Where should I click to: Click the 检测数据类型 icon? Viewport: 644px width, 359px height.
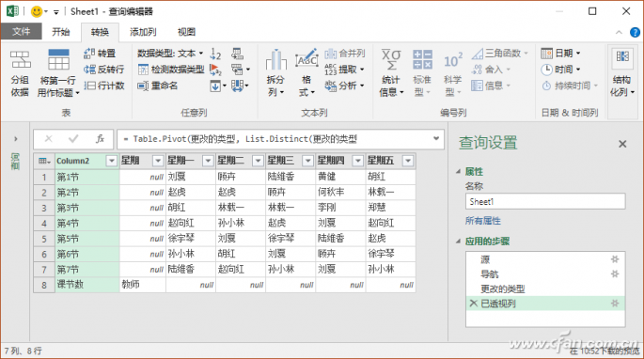click(x=143, y=70)
